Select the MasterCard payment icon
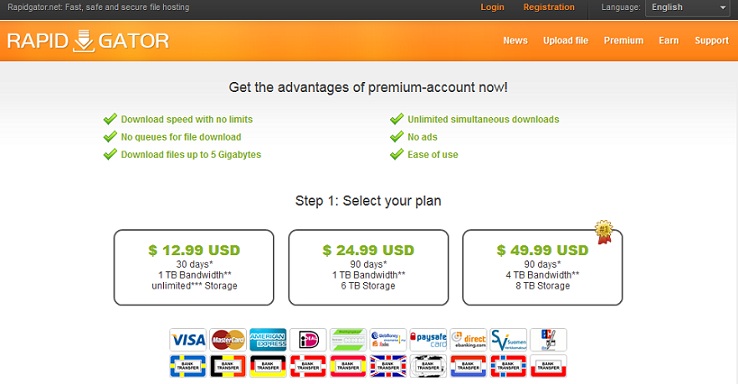Screen dimensions: 738x384 (x=228, y=339)
